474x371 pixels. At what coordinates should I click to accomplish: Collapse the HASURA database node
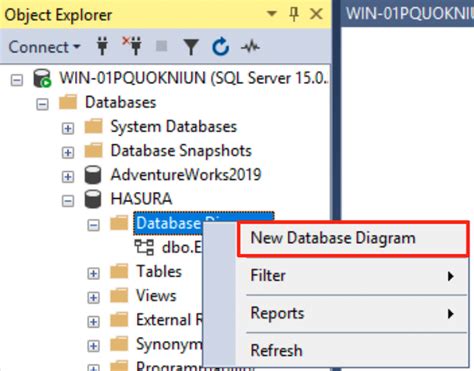click(68, 201)
